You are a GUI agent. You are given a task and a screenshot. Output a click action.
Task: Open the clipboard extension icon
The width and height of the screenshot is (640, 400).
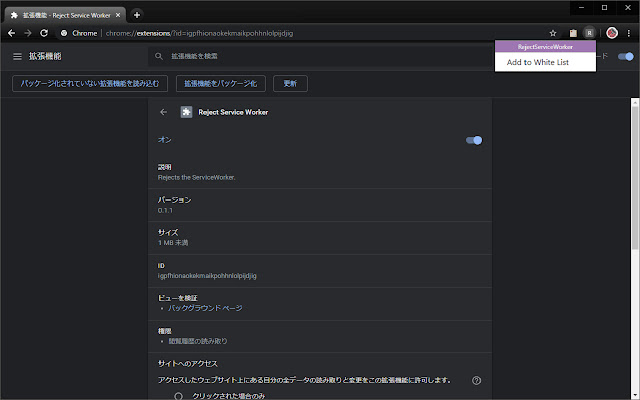(573, 33)
